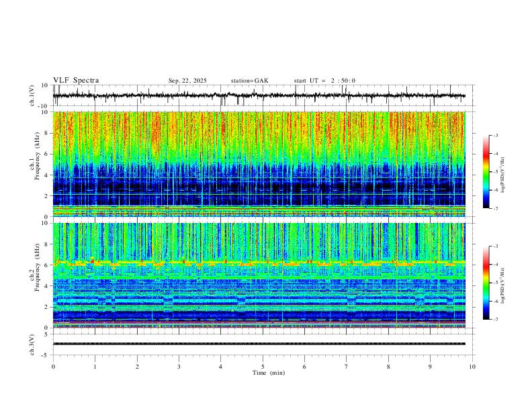
Task: Click time axis tick label '10'
Action: 472,367
